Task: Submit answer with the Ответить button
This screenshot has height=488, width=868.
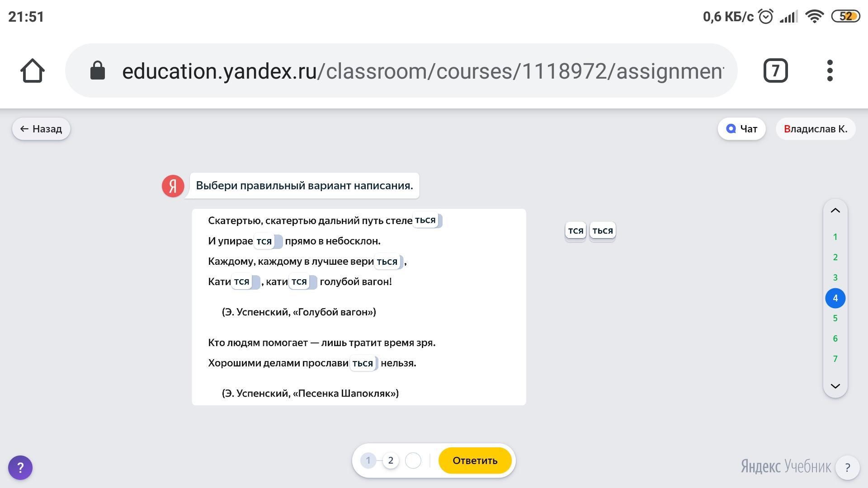Action: 475,460
